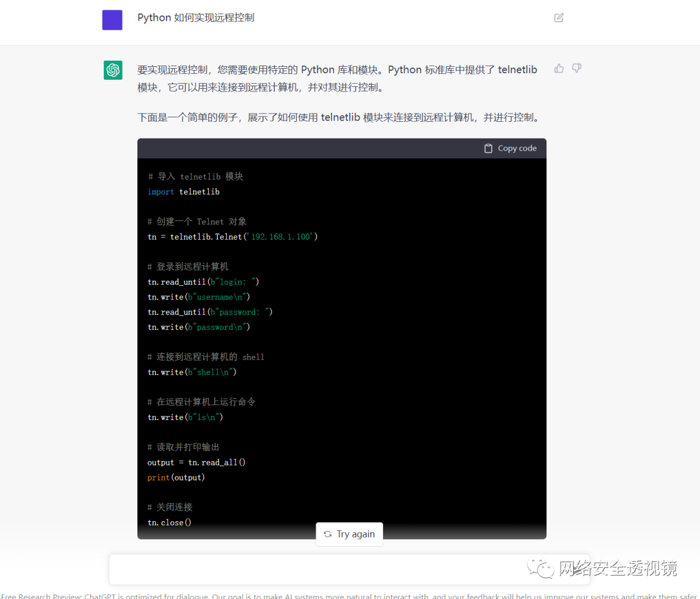Screen dimensions: 700x599
Task: Click the code line tn.write(b"ls\n")
Action: coord(185,417)
